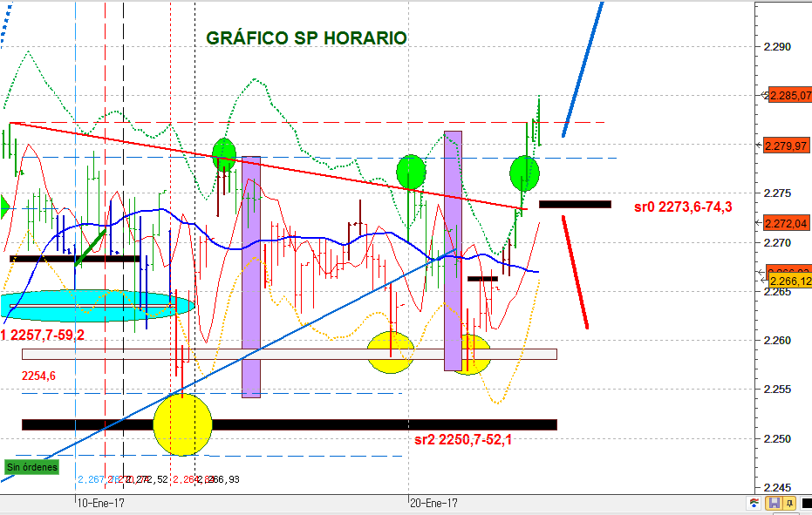Click the '20-Ene-17' date axis label

click(433, 503)
